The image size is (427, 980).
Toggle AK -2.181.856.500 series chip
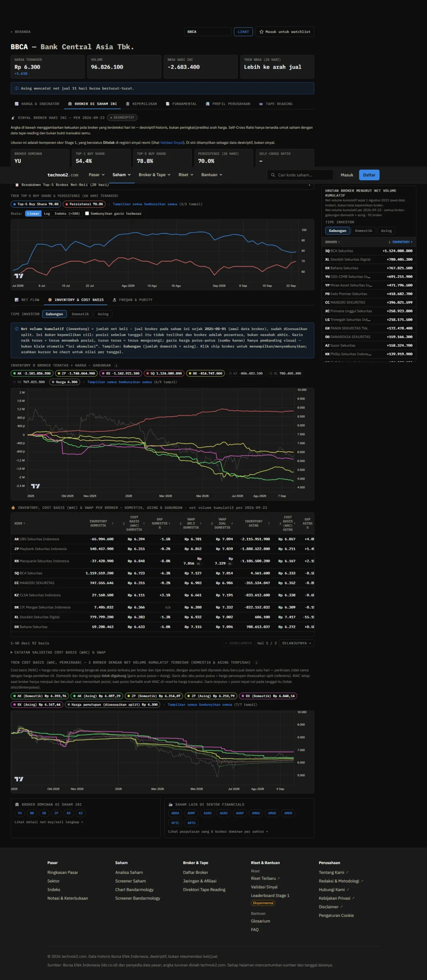coord(32,373)
